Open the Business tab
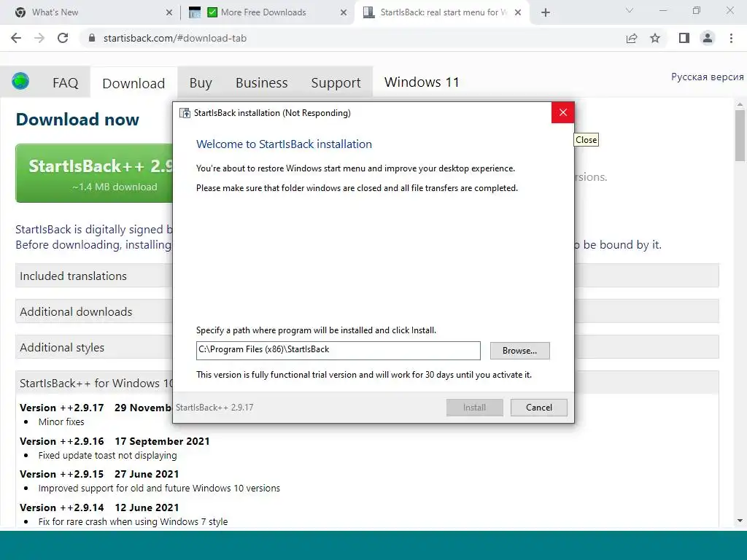Viewport: 747px width, 560px height. (x=262, y=83)
